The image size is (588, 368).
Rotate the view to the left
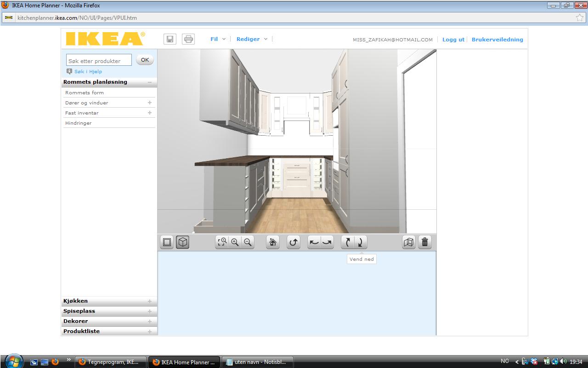314,242
